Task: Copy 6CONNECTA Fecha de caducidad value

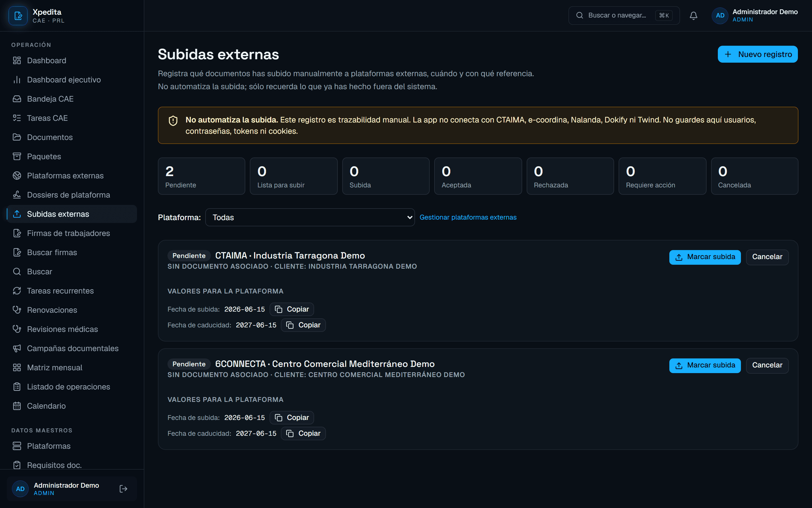Action: point(303,433)
